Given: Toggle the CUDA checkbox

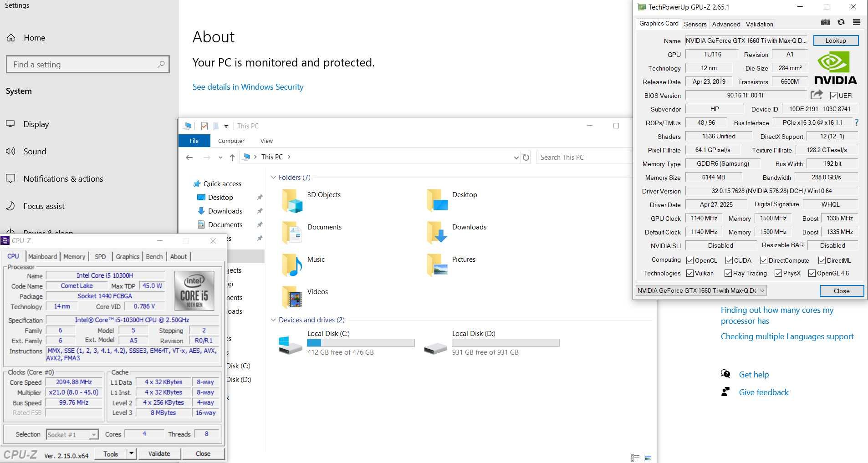Looking at the screenshot, I should [x=729, y=260].
